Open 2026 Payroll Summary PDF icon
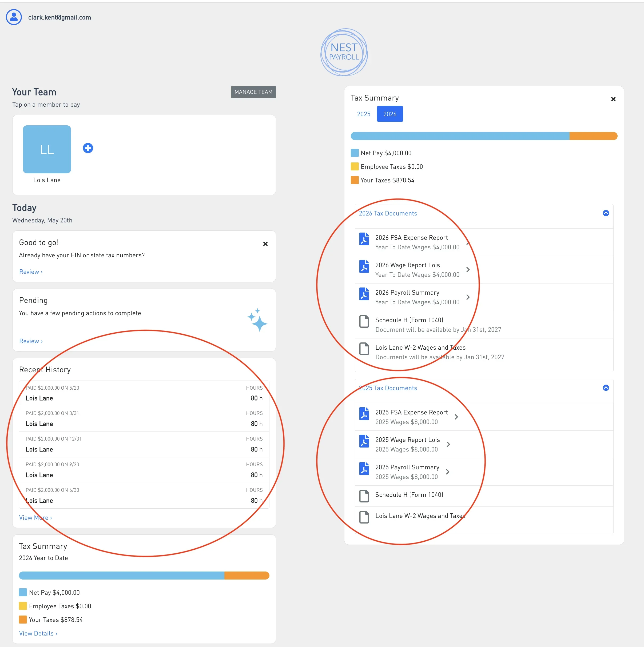 (x=364, y=294)
